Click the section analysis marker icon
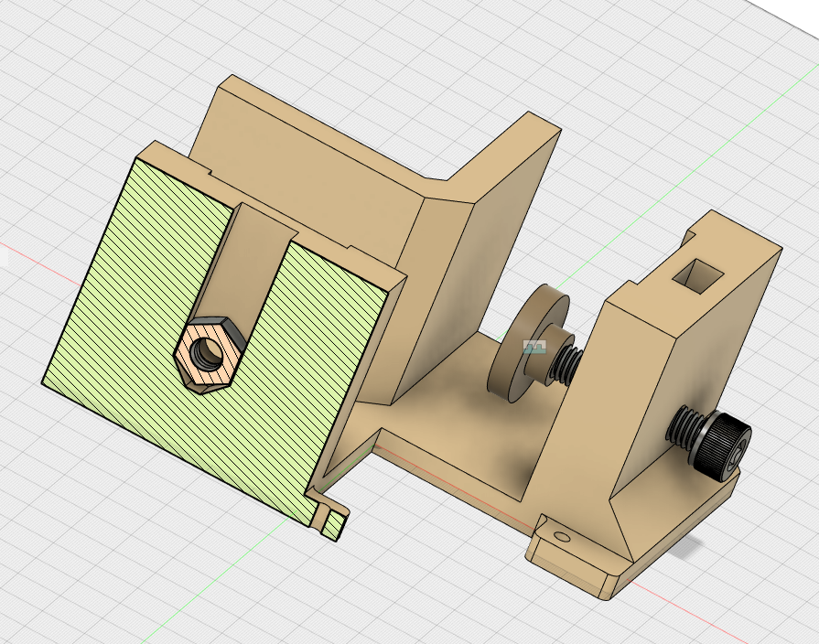 533,345
